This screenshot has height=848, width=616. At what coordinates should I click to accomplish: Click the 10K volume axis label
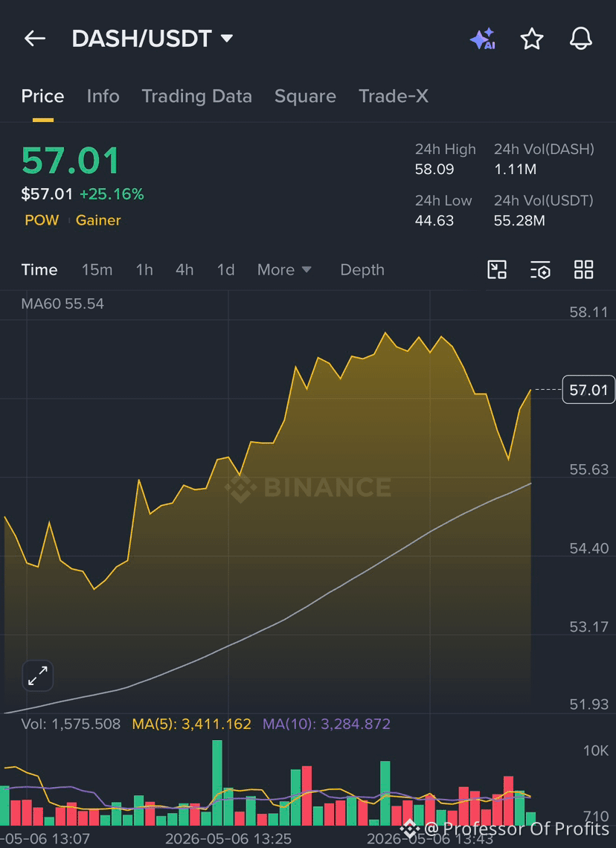click(595, 751)
